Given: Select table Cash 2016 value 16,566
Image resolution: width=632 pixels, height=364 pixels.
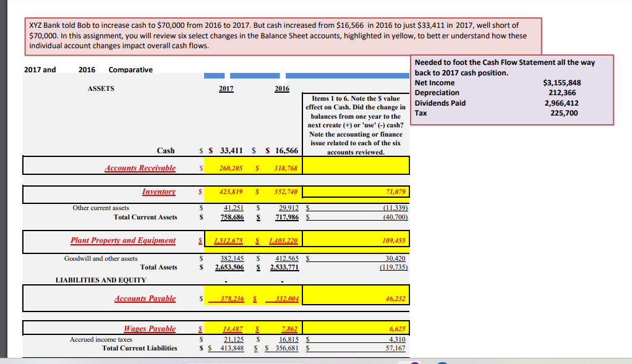Looking at the screenshot, I should click(286, 151).
